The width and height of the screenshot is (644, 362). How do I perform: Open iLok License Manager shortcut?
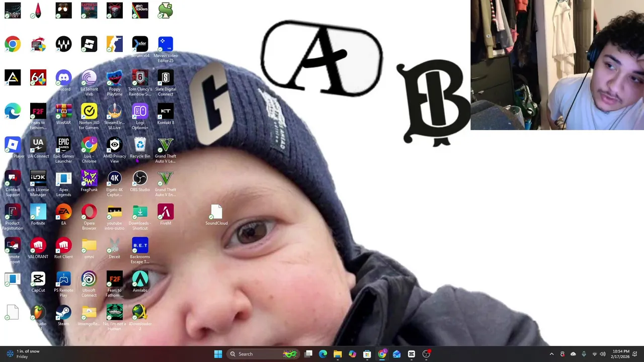38,184
